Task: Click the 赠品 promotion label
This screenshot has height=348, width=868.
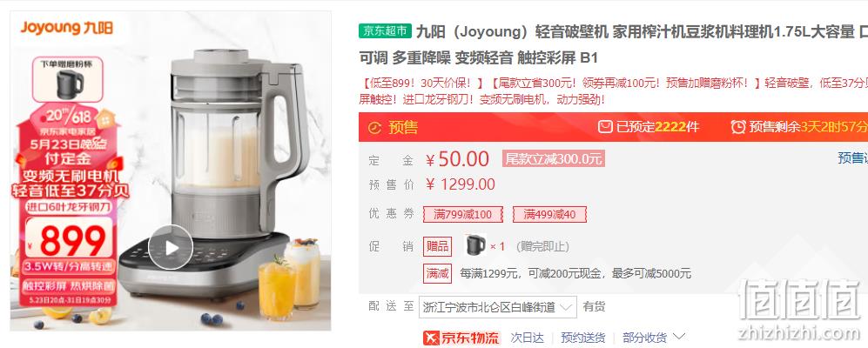Action: click(437, 246)
